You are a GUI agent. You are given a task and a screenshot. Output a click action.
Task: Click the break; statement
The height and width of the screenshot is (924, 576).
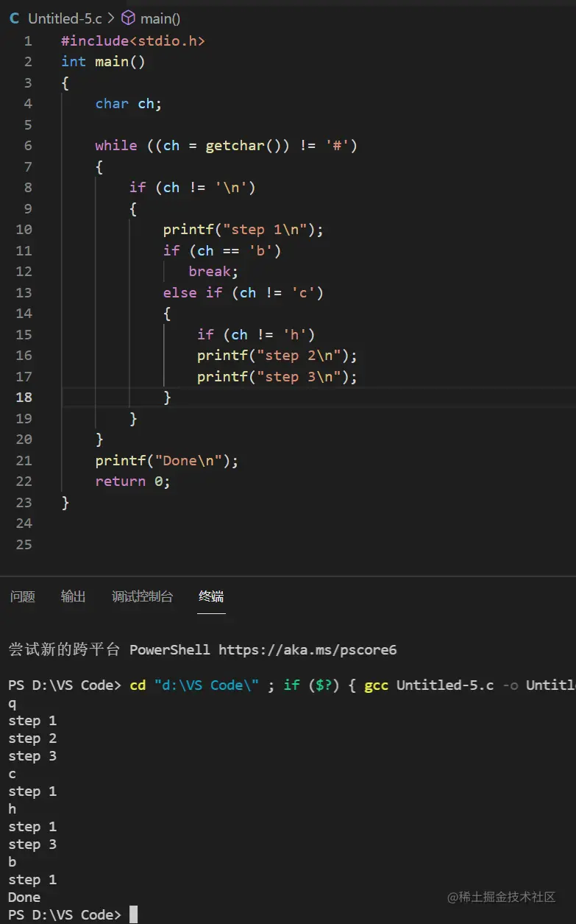tap(213, 272)
